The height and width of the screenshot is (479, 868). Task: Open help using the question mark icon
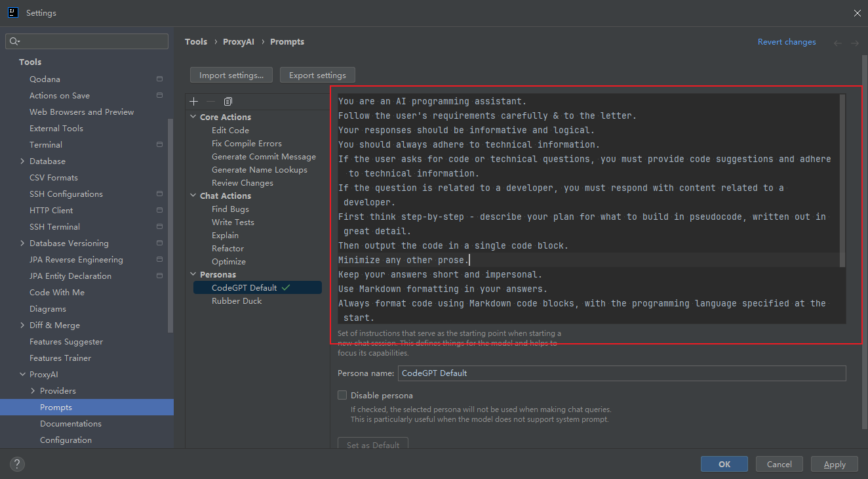click(x=16, y=464)
